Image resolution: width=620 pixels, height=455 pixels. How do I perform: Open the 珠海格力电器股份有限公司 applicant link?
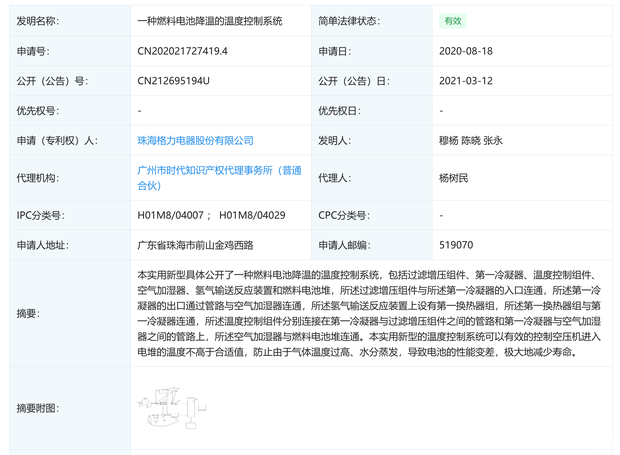click(x=195, y=141)
